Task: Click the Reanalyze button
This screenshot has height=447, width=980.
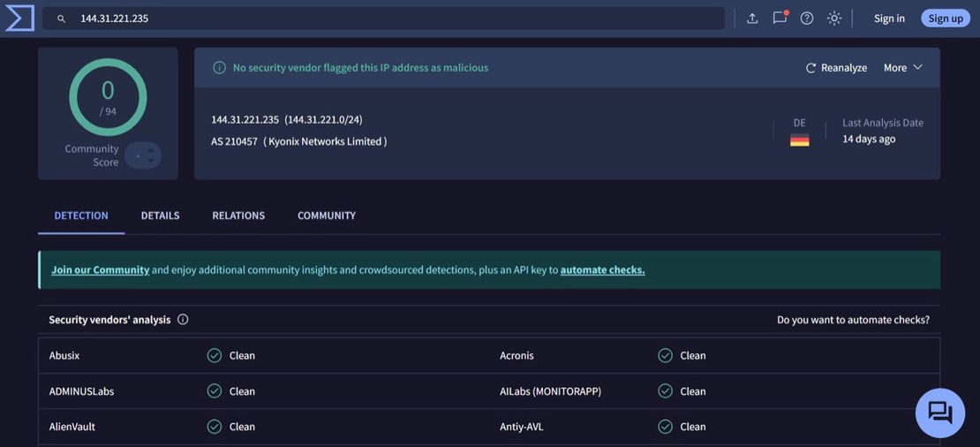Action: coord(836,67)
